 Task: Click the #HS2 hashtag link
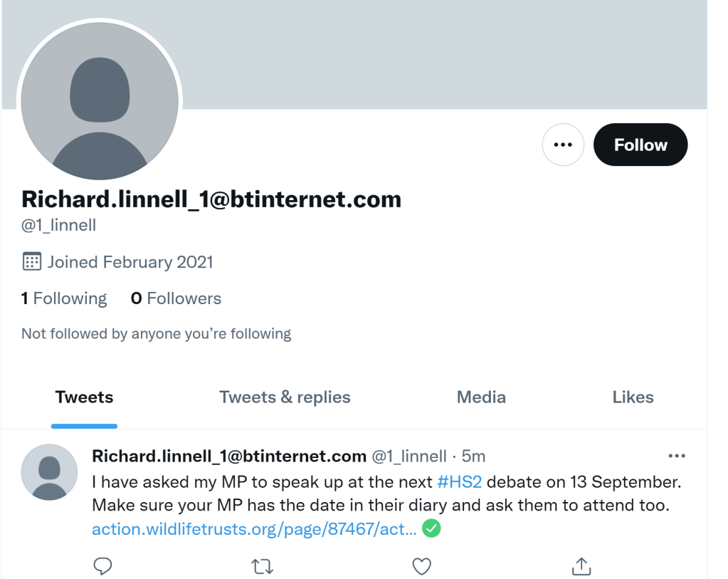coord(460,482)
